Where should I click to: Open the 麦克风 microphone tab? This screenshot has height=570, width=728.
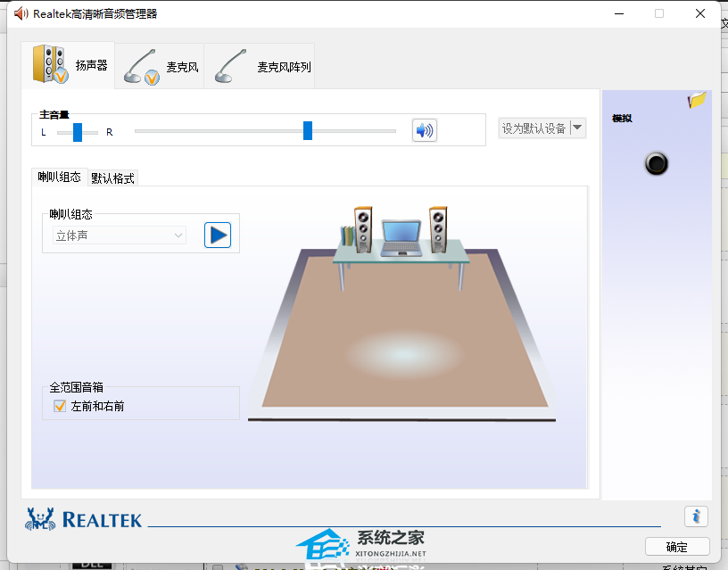[x=159, y=66]
